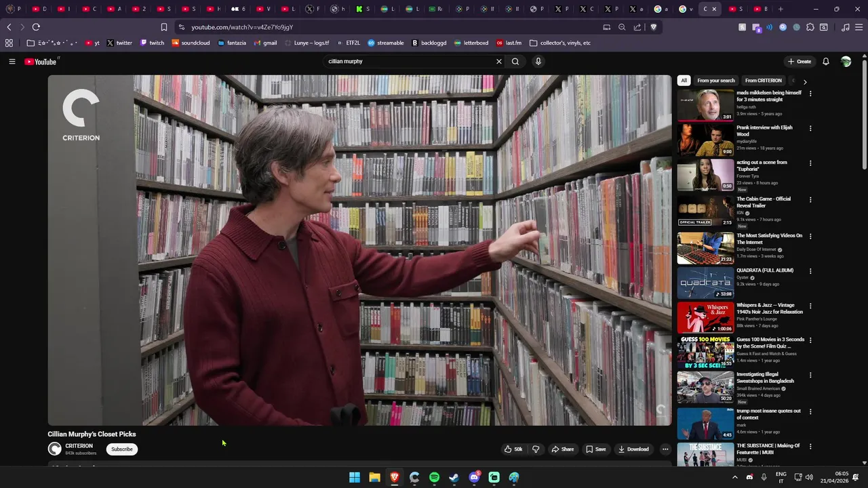Viewport: 868px width, 488px height.
Task: Click the zoom-out magnifier in address bar
Action: (x=622, y=27)
